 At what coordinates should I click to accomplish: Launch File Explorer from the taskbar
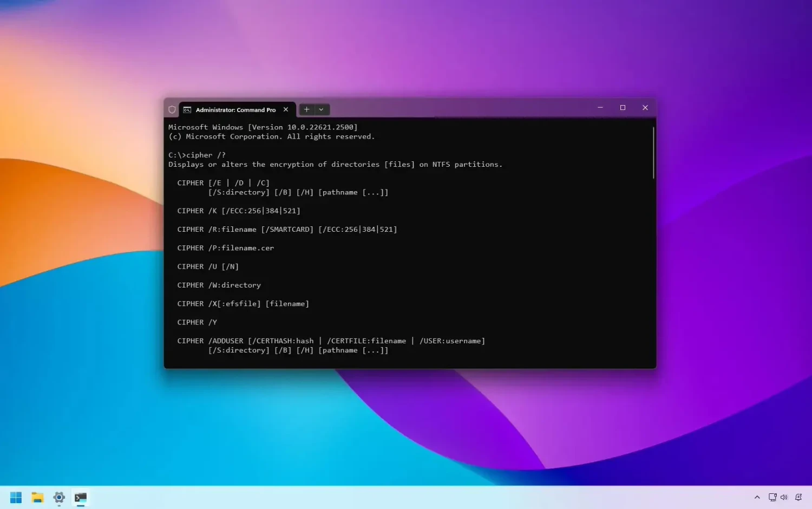coord(37,497)
